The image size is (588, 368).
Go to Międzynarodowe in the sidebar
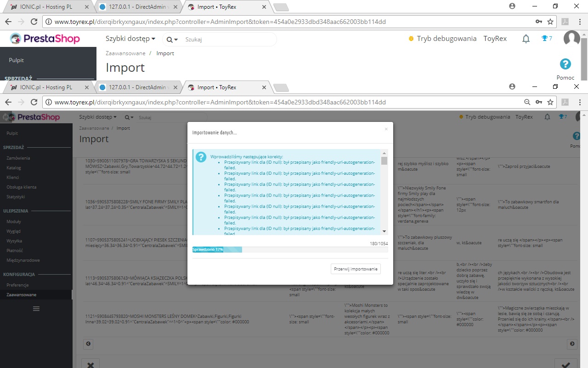[x=23, y=260]
